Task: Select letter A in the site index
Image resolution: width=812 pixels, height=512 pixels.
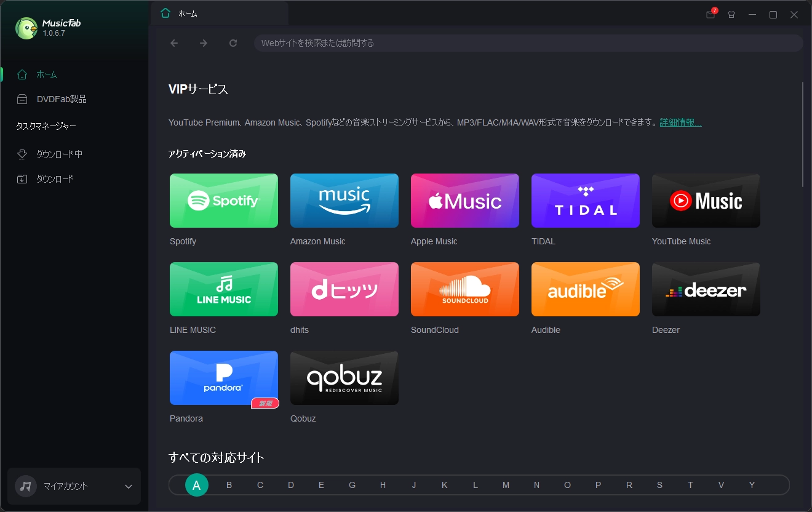Action: (197, 485)
